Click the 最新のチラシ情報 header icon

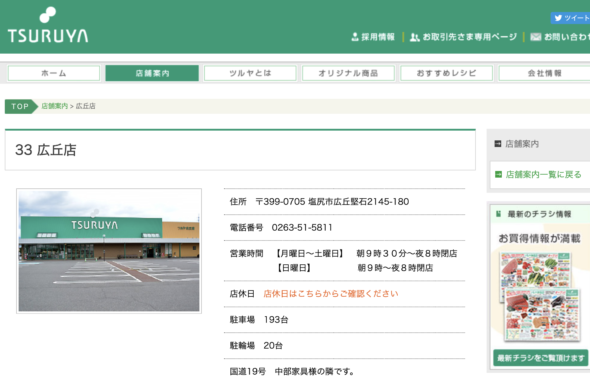[499, 214]
